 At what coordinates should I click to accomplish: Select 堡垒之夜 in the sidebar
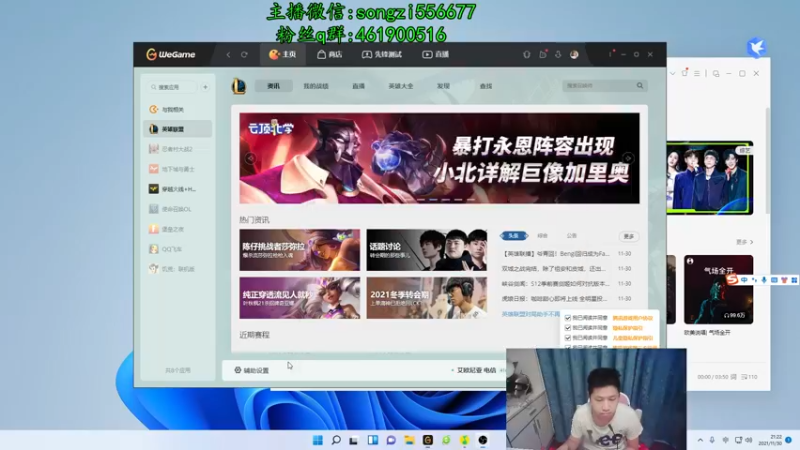point(178,229)
